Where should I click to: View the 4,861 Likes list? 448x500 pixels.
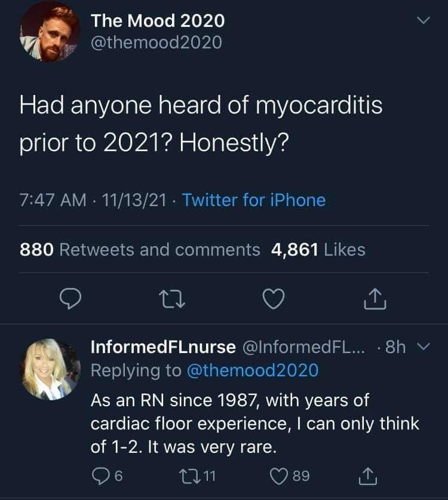click(x=317, y=250)
